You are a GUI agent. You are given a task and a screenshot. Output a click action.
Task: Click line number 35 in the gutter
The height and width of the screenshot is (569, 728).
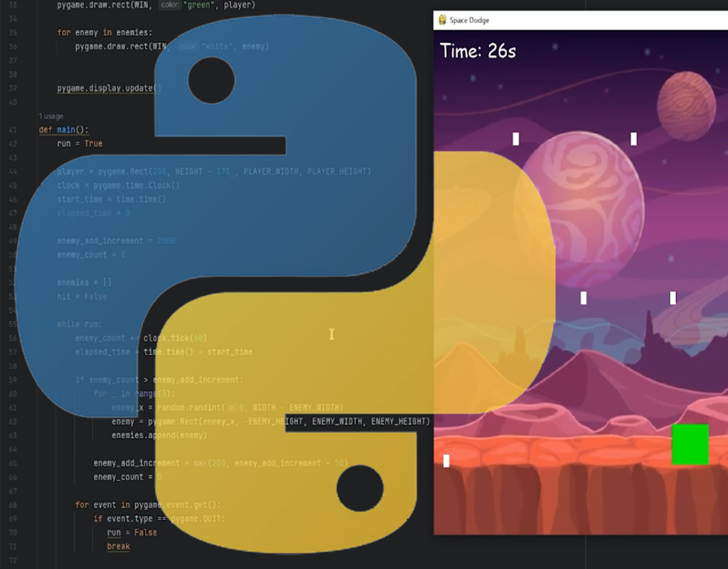click(13, 32)
